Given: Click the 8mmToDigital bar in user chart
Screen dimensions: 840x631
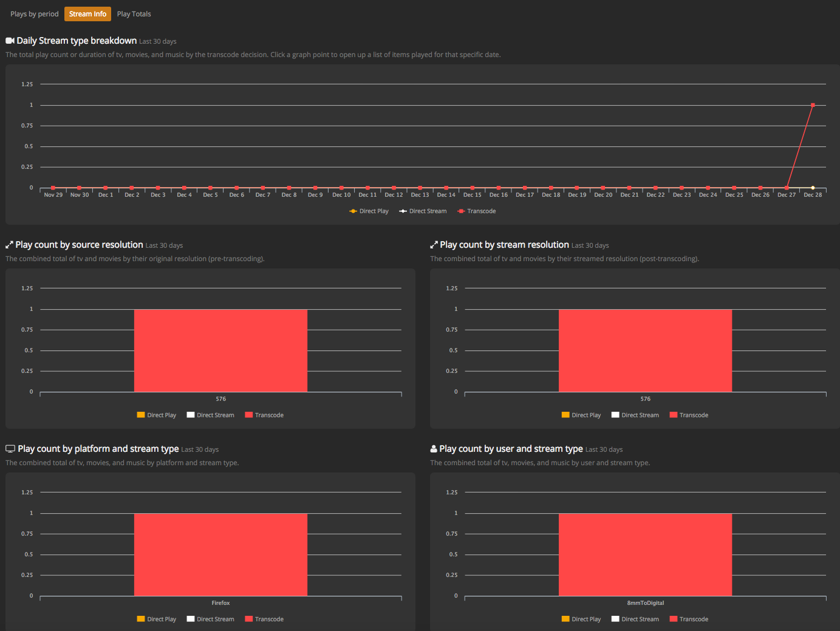Looking at the screenshot, I should click(645, 554).
